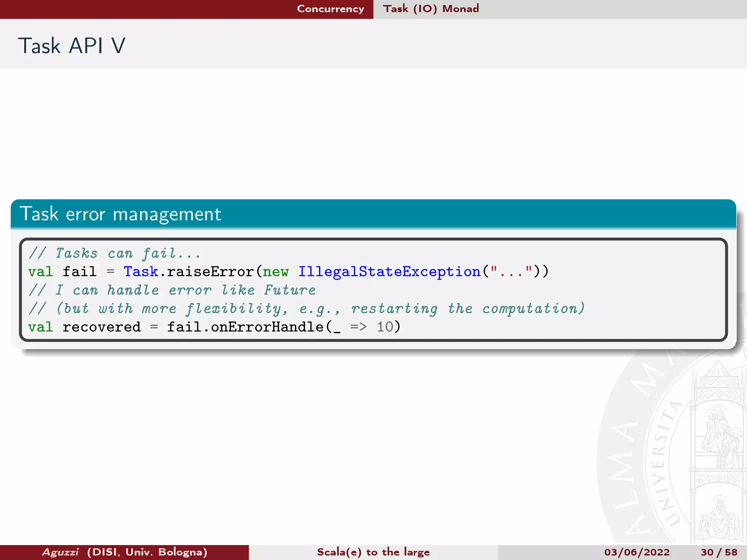747x560 pixels.
Task: Click the page counter 30 / 58
Action: click(719, 552)
